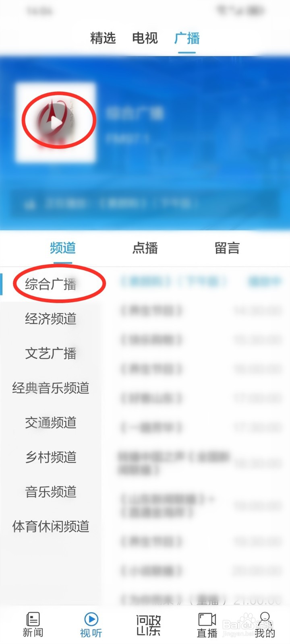
Task: Switch to the 精选 top tab
Action: click(x=103, y=38)
